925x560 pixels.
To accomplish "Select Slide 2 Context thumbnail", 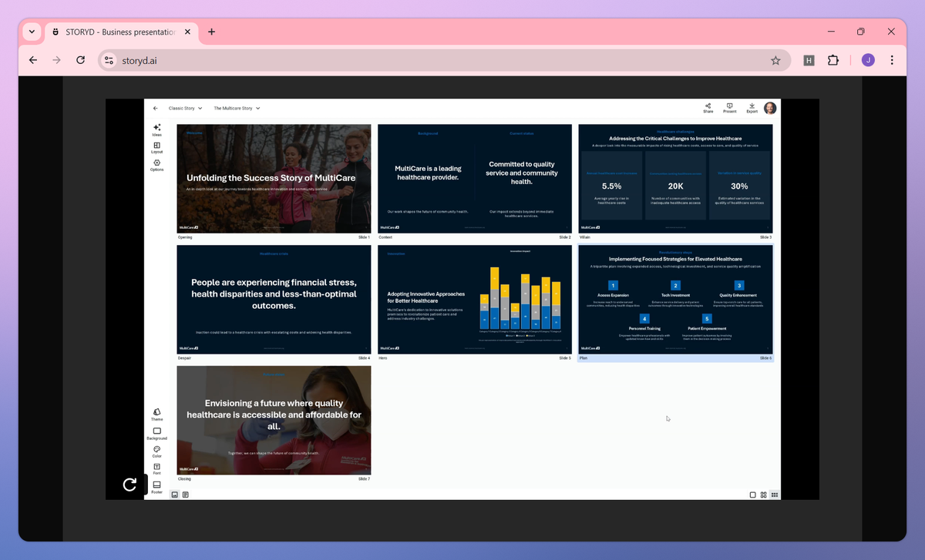I will pos(475,179).
